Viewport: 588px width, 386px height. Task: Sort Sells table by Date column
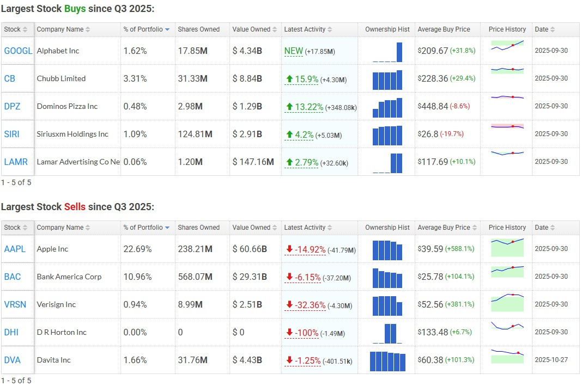pyautogui.click(x=542, y=228)
